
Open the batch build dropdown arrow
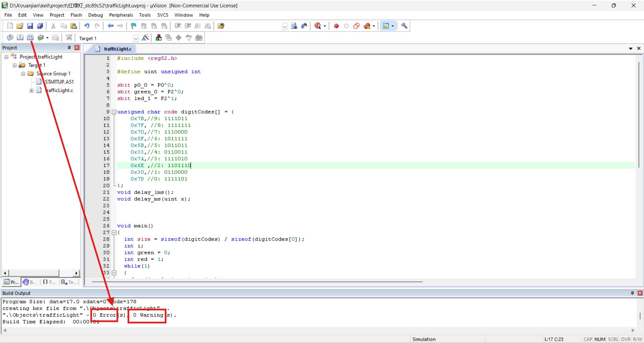(47, 38)
